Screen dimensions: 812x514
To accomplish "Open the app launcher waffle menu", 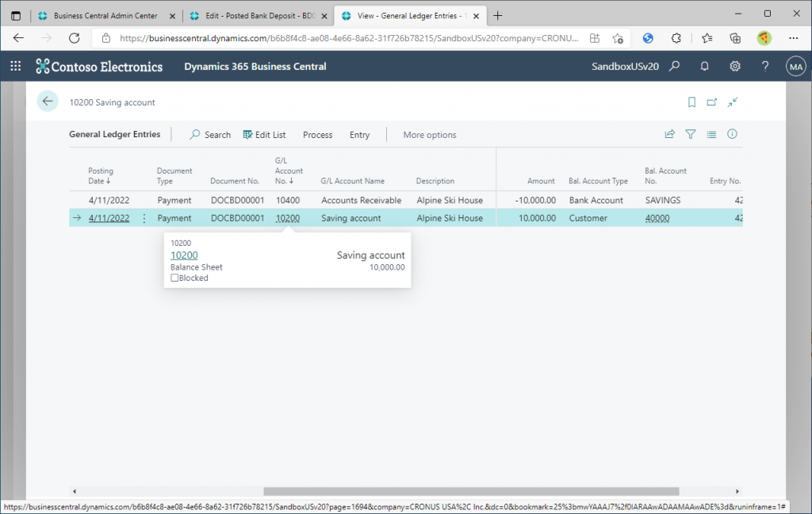I will coord(16,67).
